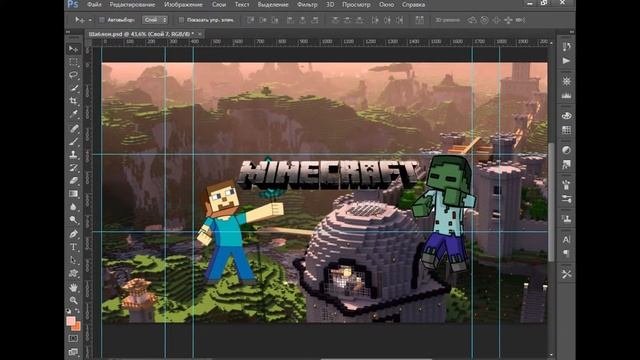640x360 pixels.
Task: Open the Слои menu
Action: 219,5
